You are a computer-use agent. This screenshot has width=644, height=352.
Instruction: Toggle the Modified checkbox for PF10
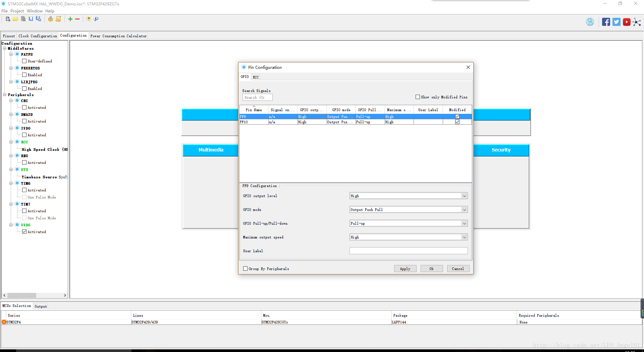coord(457,122)
